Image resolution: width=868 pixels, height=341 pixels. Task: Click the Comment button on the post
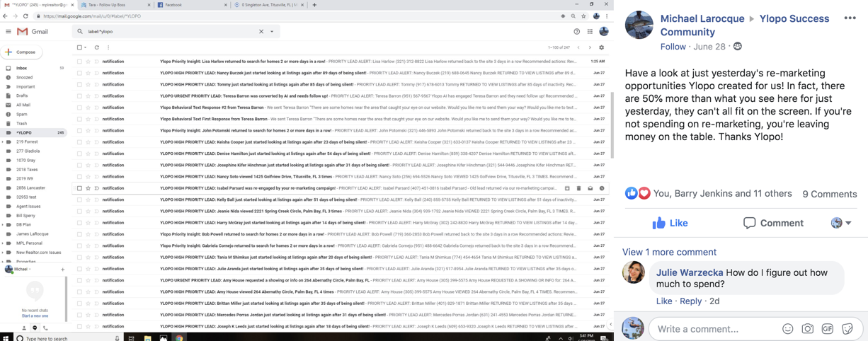click(x=773, y=223)
